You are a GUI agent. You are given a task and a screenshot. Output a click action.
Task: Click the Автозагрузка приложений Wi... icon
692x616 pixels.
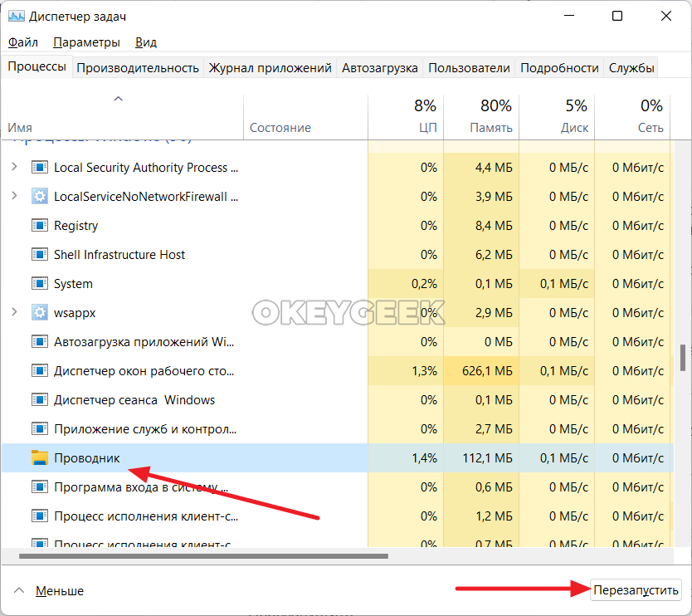pyautogui.click(x=40, y=342)
